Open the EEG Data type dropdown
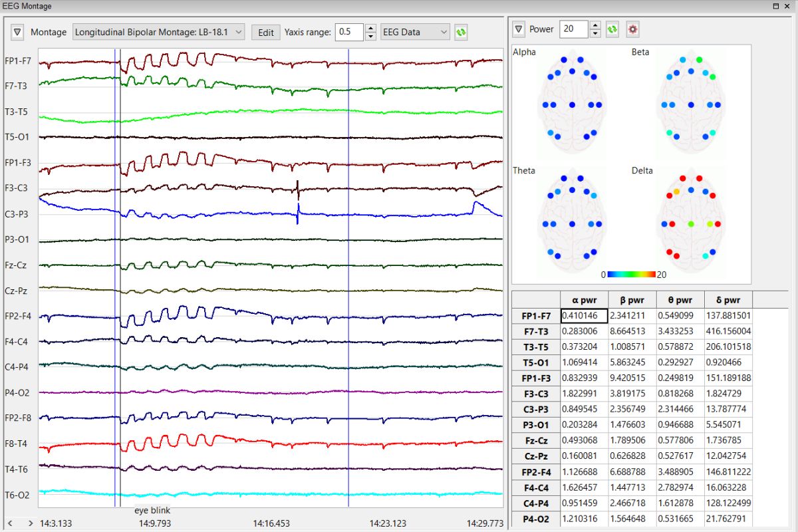 coord(416,32)
